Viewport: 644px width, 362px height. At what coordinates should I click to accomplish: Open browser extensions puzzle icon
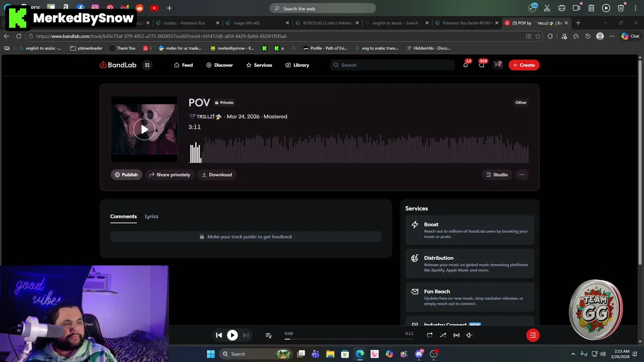coord(550,36)
